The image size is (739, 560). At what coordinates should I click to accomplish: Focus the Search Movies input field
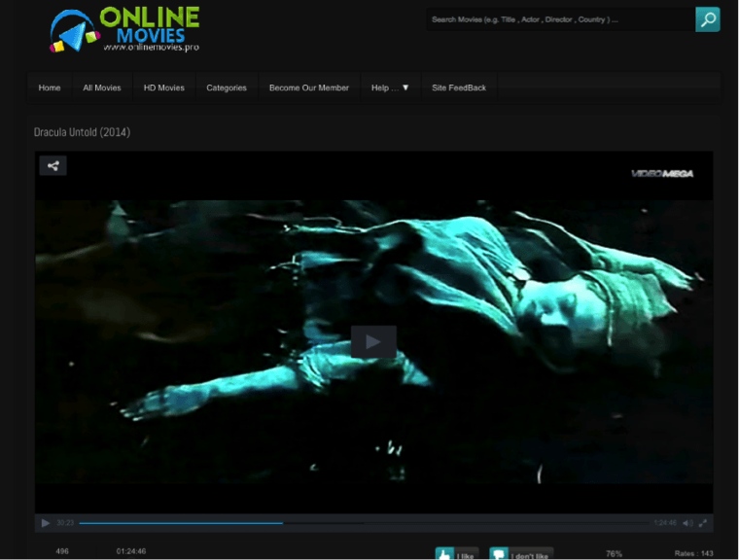(x=560, y=19)
